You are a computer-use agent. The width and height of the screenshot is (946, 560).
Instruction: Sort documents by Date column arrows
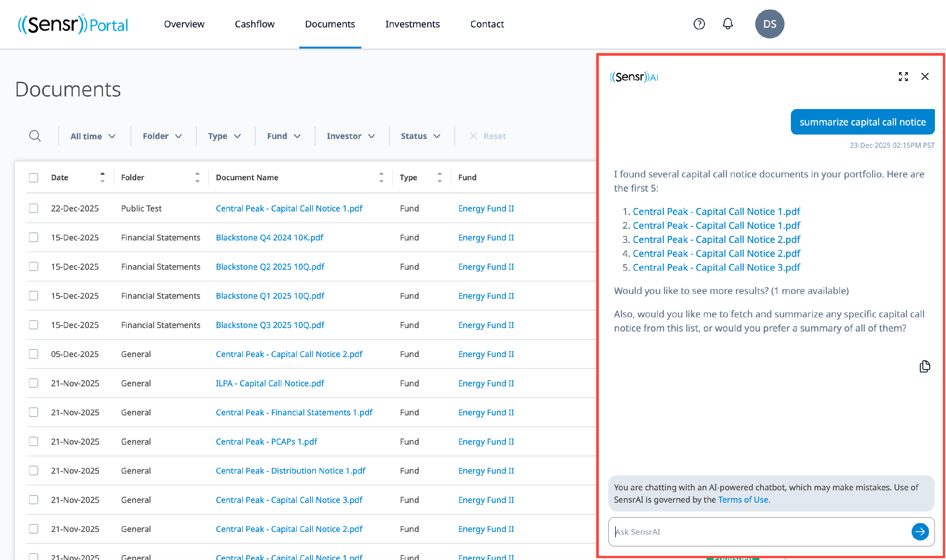[102, 177]
